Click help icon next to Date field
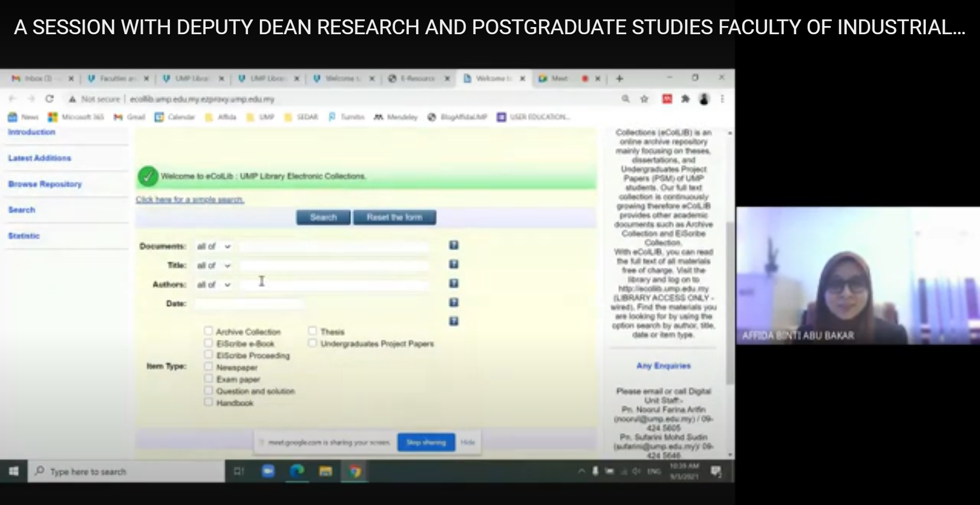The width and height of the screenshot is (980, 505). pyautogui.click(x=453, y=302)
